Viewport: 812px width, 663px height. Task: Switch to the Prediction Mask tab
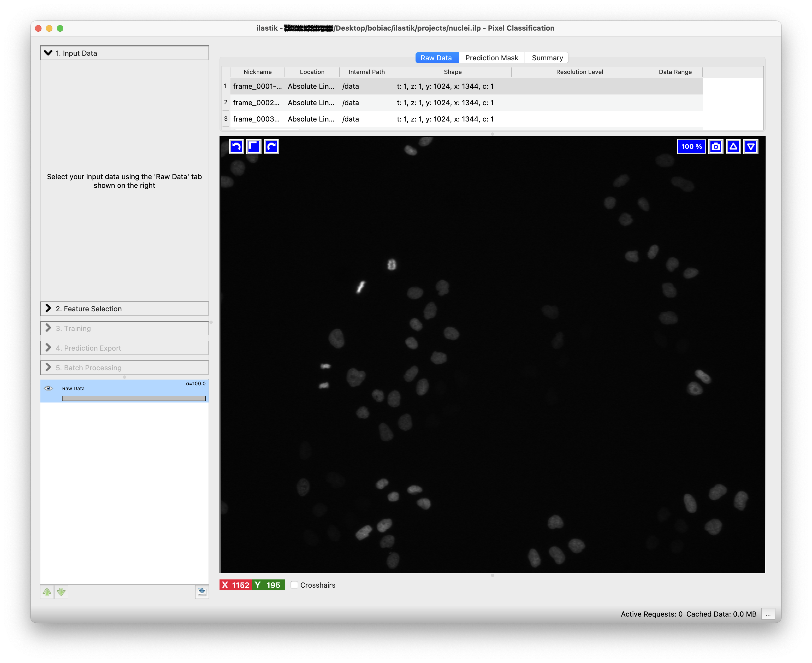coord(491,58)
